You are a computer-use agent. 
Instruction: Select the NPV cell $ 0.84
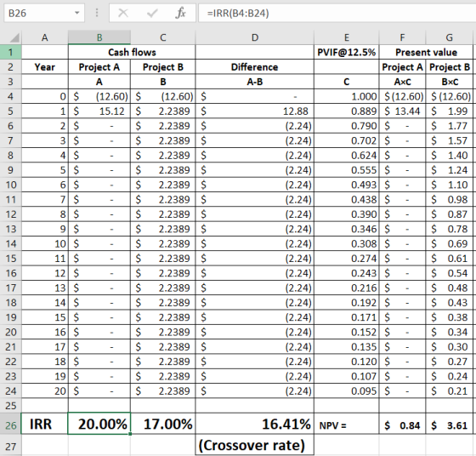coord(402,424)
